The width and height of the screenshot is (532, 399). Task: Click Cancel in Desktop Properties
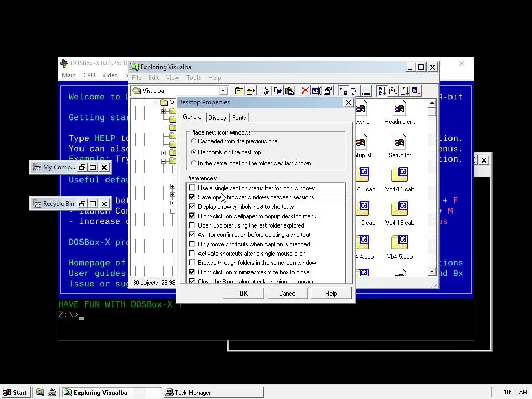[287, 294]
